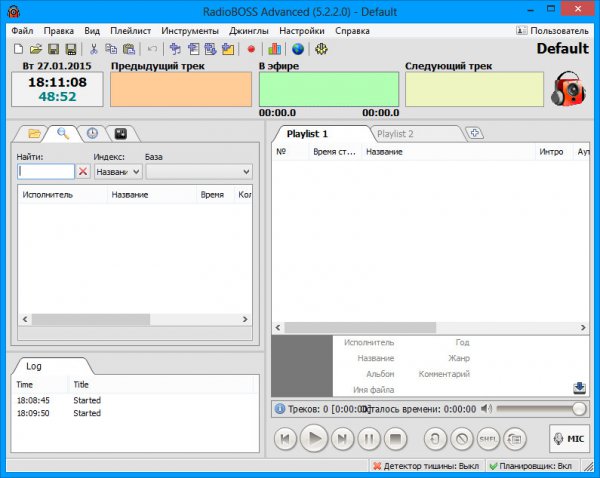The height and width of the screenshot is (478, 600).
Task: Open the settings gear-like toolbar icon
Action: pyautogui.click(x=321, y=49)
